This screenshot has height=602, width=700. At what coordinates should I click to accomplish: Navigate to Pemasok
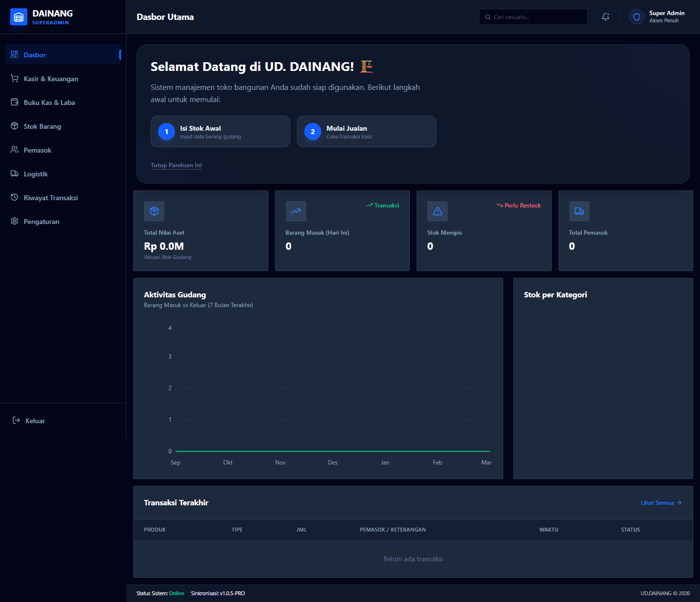63,150
